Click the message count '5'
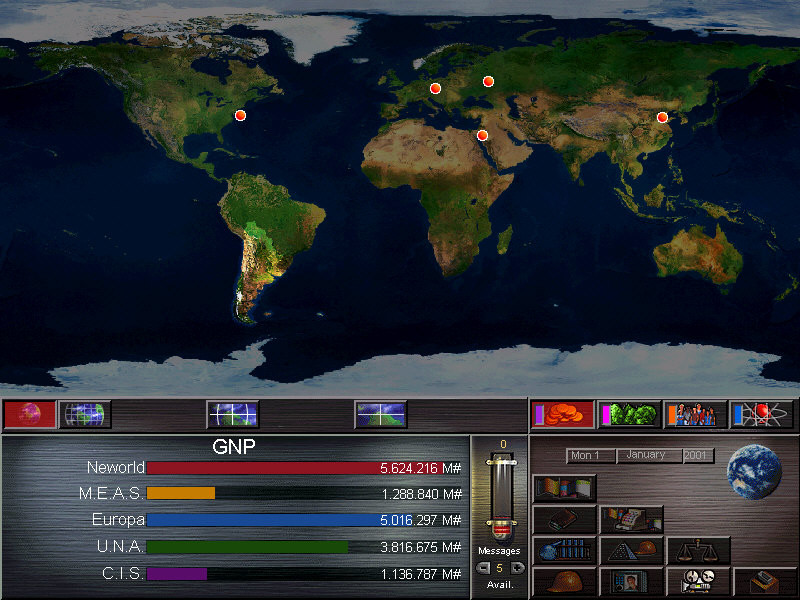This screenshot has width=800, height=600. (x=499, y=568)
